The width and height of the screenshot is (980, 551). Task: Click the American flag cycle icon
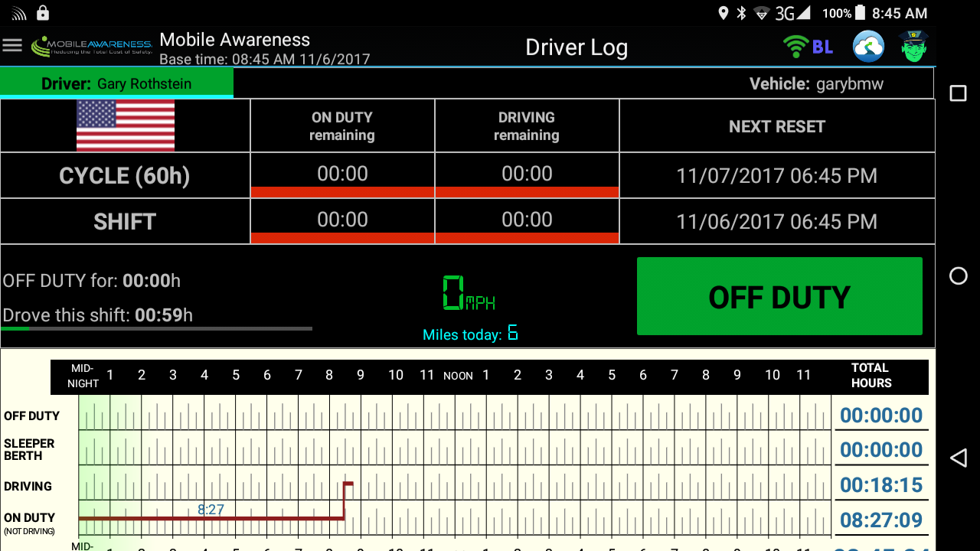coord(125,126)
